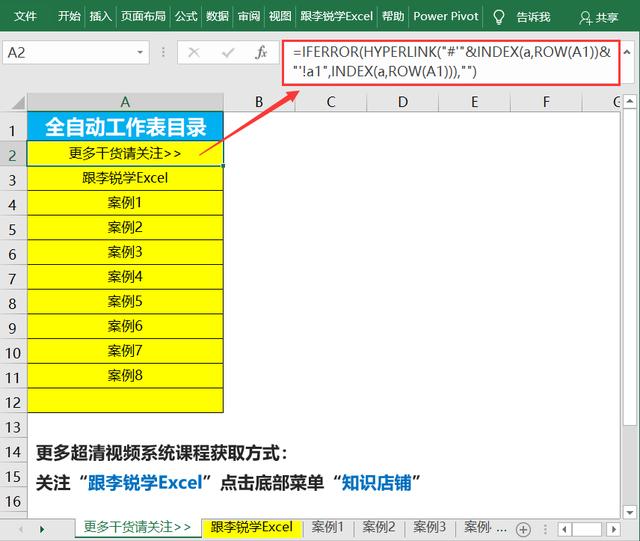Click hyperlink cell 案例1
This screenshot has height=541, width=640.
pos(125,203)
